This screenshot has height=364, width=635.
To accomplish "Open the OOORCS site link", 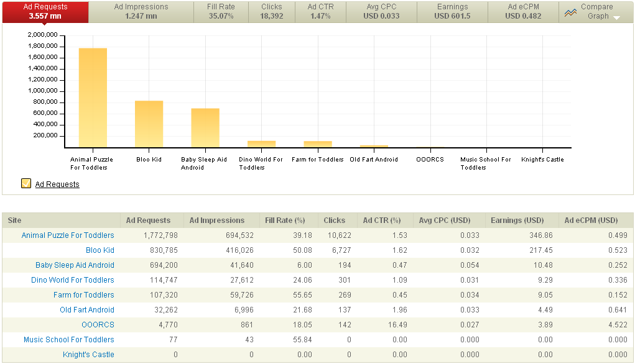I will [x=98, y=325].
